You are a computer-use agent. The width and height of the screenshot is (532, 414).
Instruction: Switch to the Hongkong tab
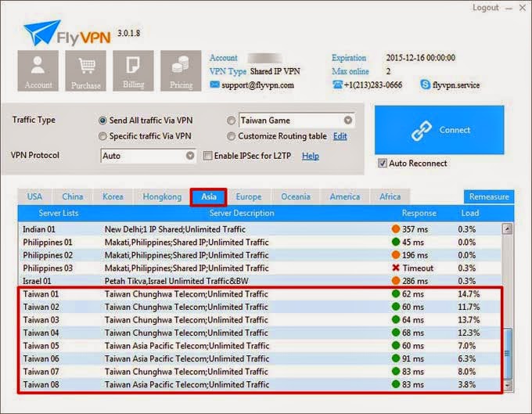click(162, 196)
